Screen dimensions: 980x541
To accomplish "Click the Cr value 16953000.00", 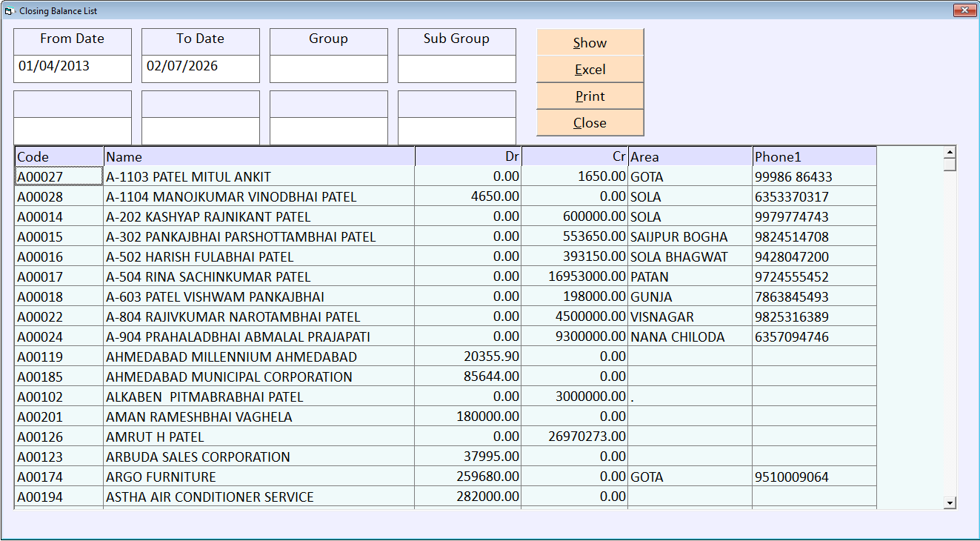I will click(575, 276).
